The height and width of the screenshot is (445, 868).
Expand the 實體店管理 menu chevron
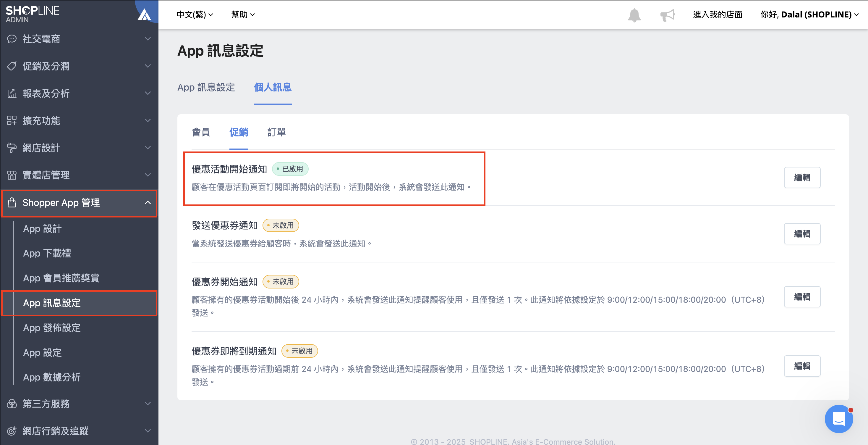pyautogui.click(x=148, y=175)
